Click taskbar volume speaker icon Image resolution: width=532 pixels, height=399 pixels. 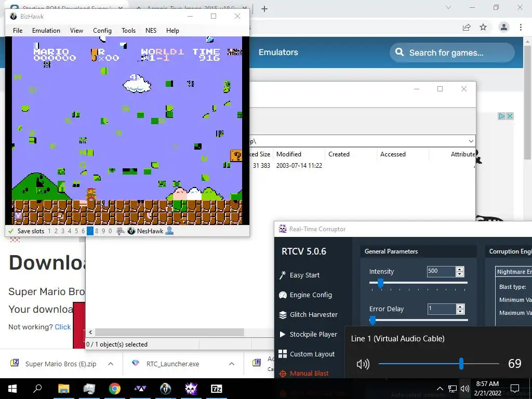click(x=465, y=389)
